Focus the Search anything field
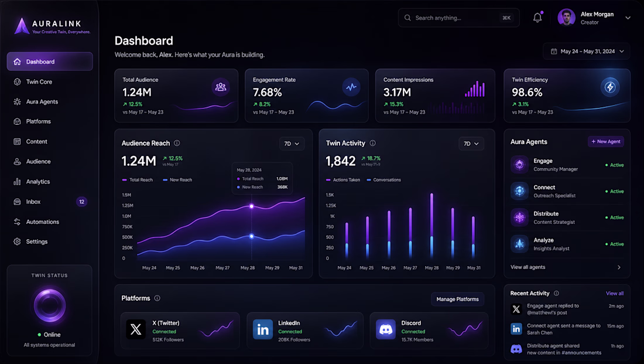The height and width of the screenshot is (364, 644). point(458,18)
